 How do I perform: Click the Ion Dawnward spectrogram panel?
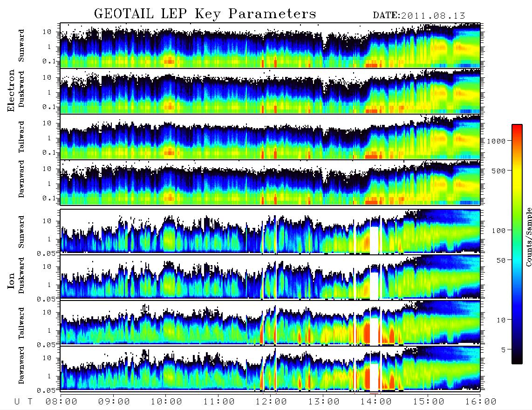point(270,368)
